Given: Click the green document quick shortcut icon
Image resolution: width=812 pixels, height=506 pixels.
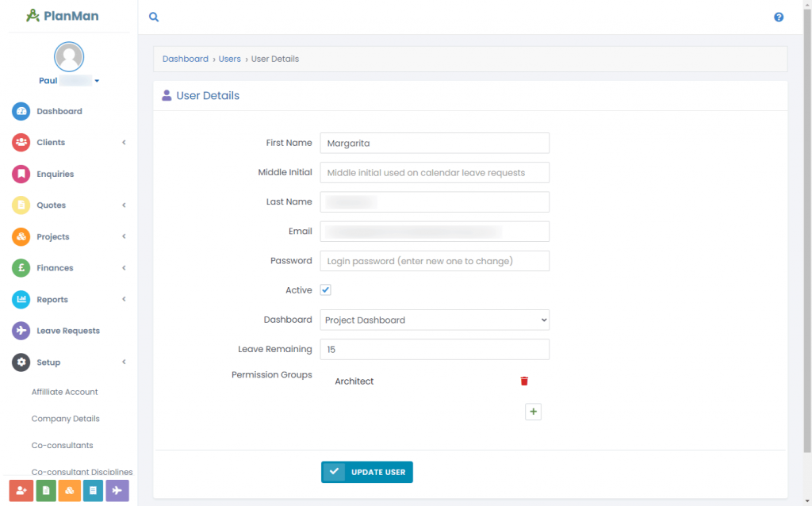Looking at the screenshot, I should coord(45,490).
